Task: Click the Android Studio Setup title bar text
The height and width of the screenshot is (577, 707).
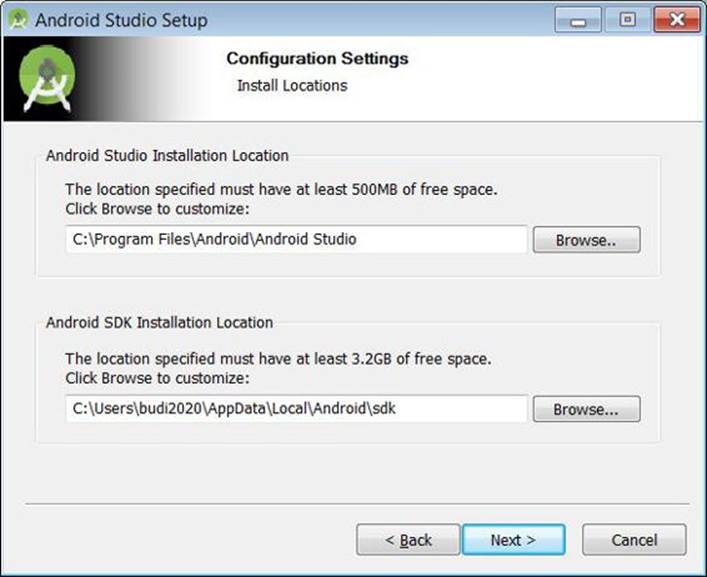Action: coord(121,20)
